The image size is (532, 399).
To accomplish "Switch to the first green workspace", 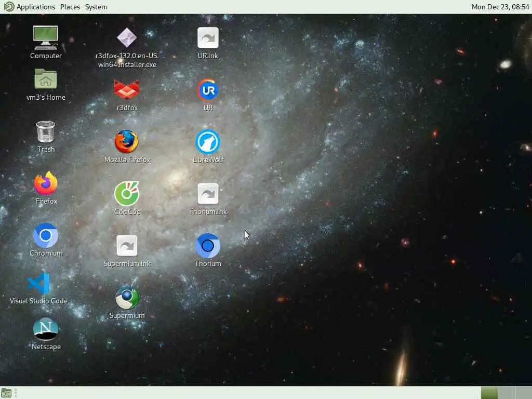I will pos(489,393).
